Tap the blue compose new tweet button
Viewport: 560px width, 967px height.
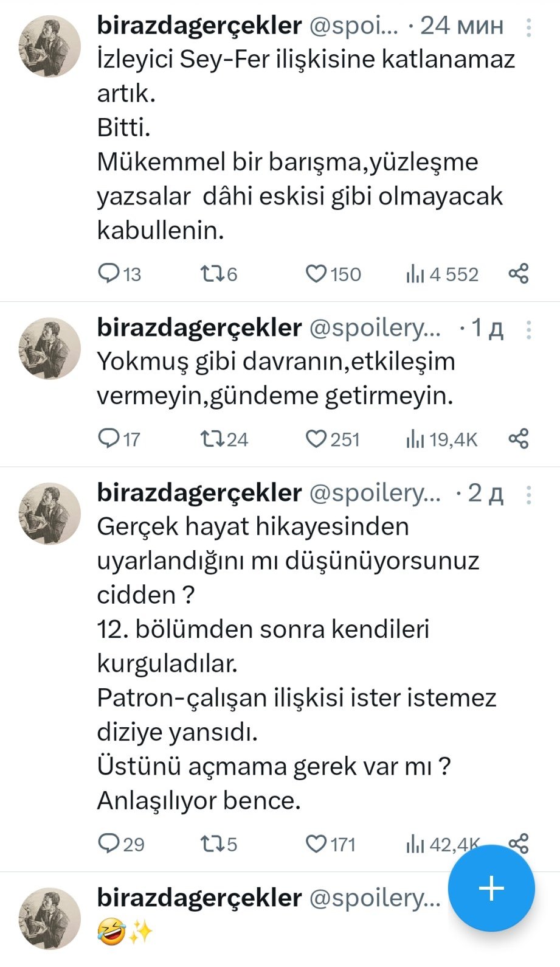(x=491, y=888)
